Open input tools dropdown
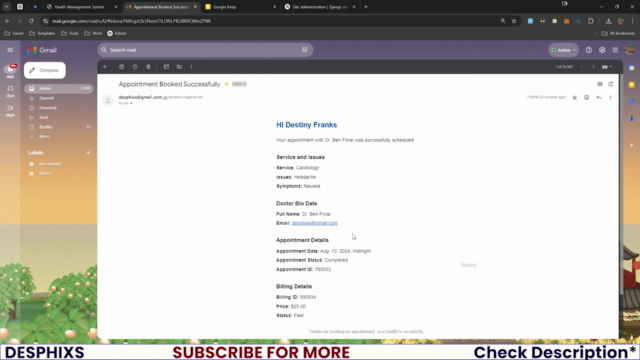This screenshot has height=360, width=640. pyautogui.click(x=607, y=67)
